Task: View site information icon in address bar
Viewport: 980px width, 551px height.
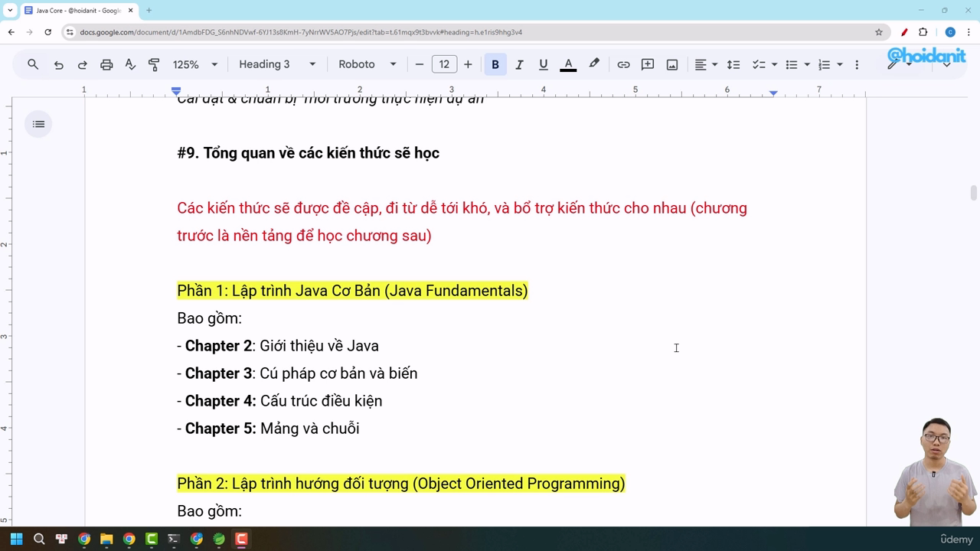Action: [x=70, y=32]
